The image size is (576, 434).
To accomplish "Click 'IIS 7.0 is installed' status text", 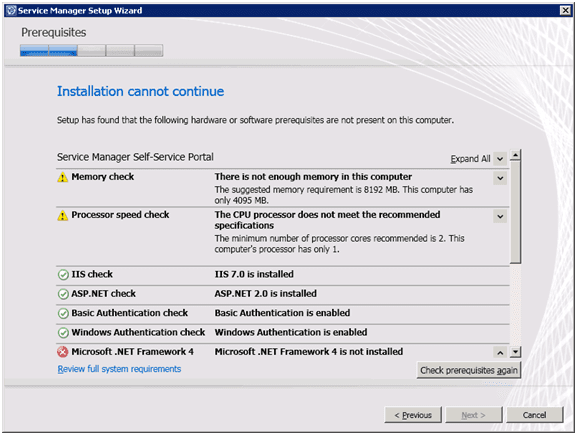I will (254, 274).
